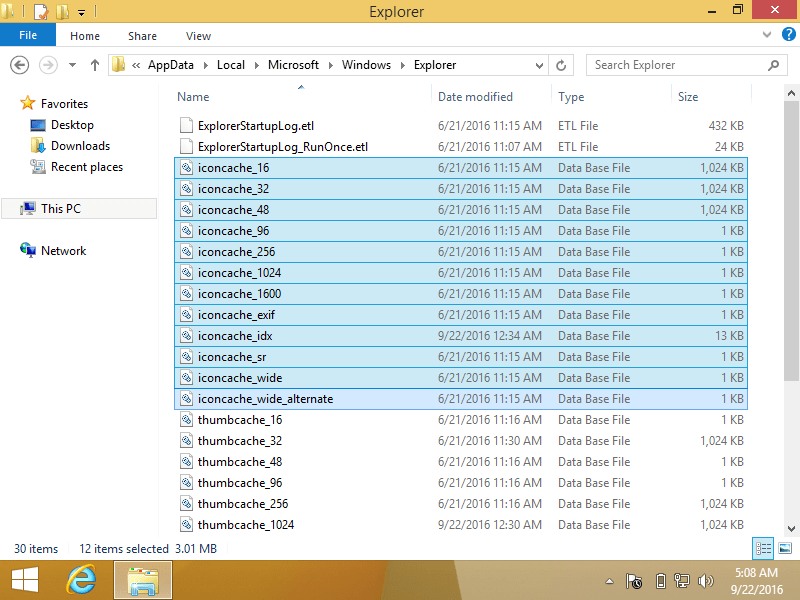Viewport: 800px width, 600px height.
Task: Switch to details view in the status bar
Action: (x=764, y=548)
